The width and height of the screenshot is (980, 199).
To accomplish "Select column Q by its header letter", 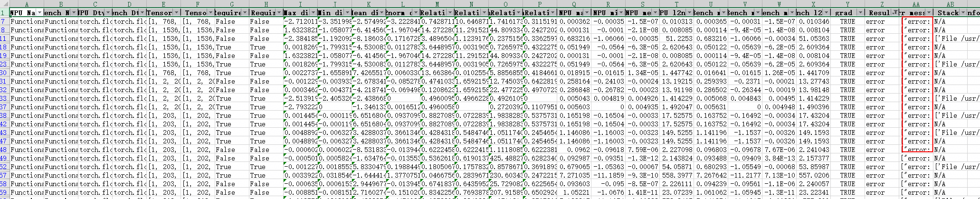I will 574,4.
